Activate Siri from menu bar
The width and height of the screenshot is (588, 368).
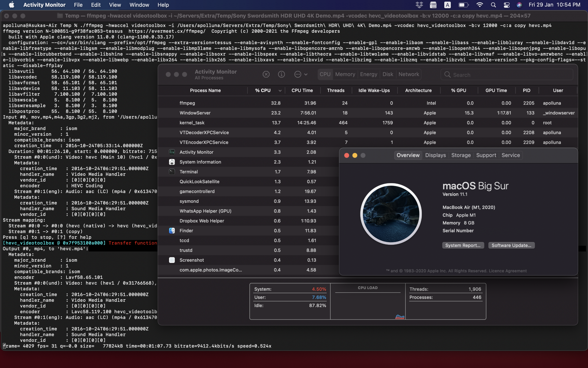point(519,5)
